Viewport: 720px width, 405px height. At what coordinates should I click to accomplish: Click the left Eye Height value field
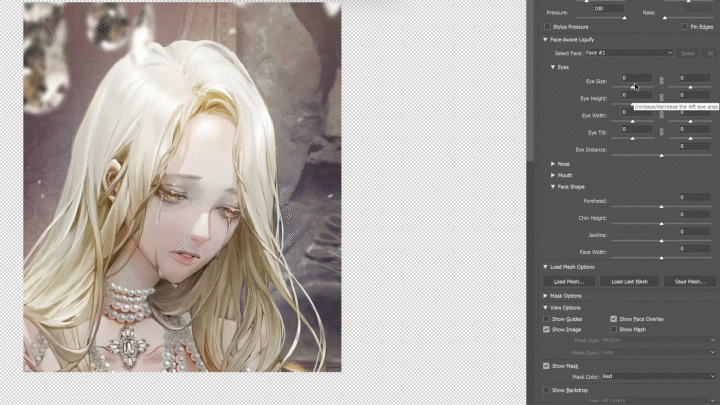pos(636,95)
